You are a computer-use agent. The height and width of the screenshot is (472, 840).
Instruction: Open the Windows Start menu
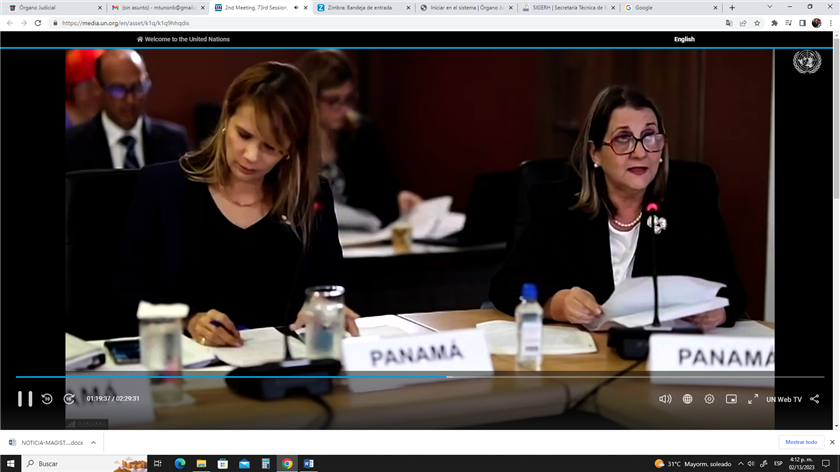click(x=10, y=463)
